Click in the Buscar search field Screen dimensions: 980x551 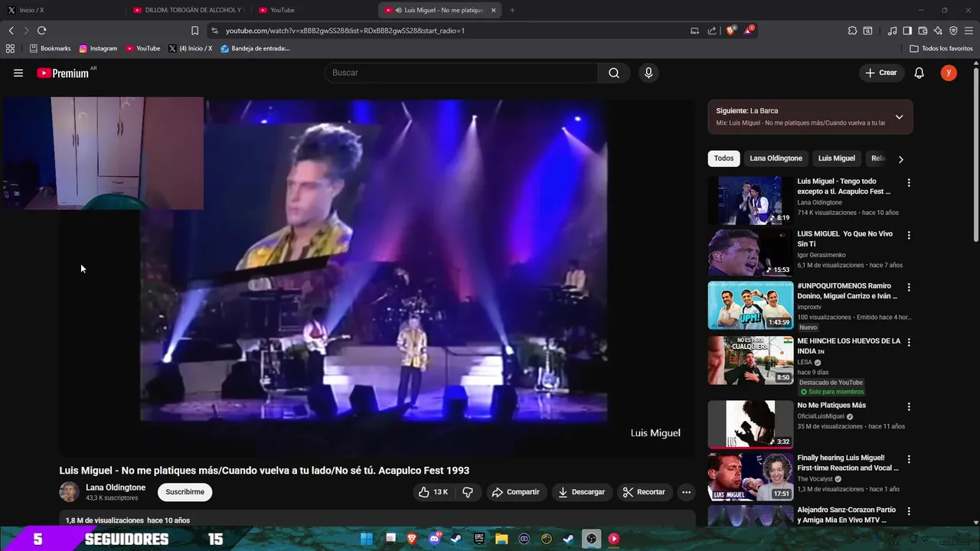click(x=462, y=73)
